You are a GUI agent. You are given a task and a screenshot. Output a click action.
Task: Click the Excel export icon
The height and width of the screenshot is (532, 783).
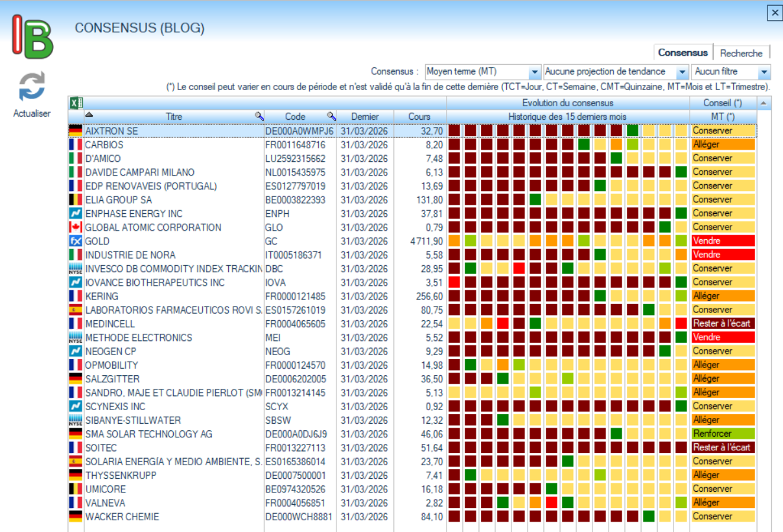[x=76, y=102]
